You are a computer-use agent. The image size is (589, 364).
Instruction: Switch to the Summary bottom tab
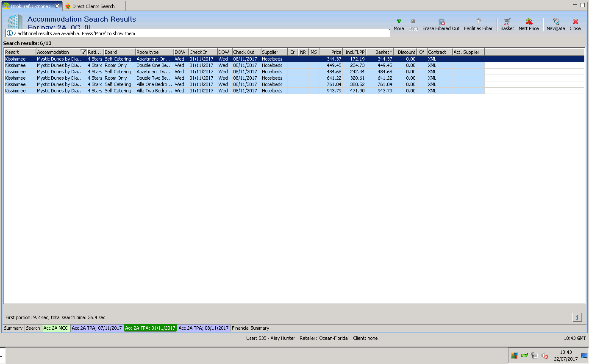pyautogui.click(x=13, y=328)
